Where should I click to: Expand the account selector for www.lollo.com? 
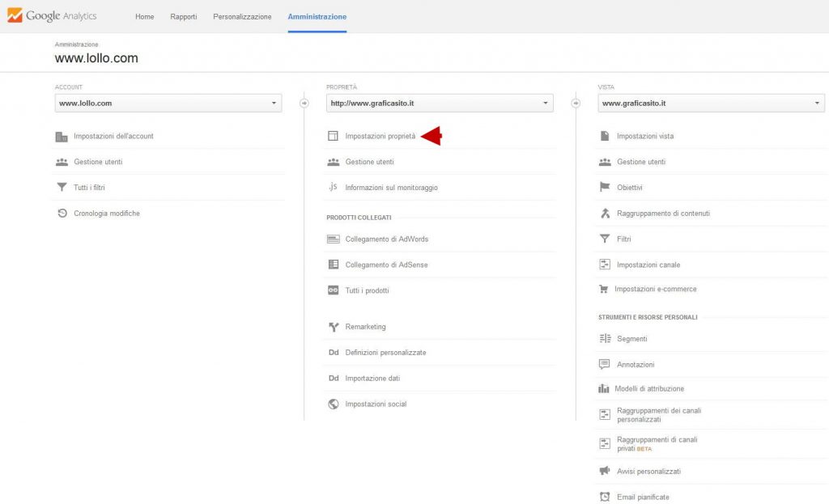pyautogui.click(x=168, y=103)
